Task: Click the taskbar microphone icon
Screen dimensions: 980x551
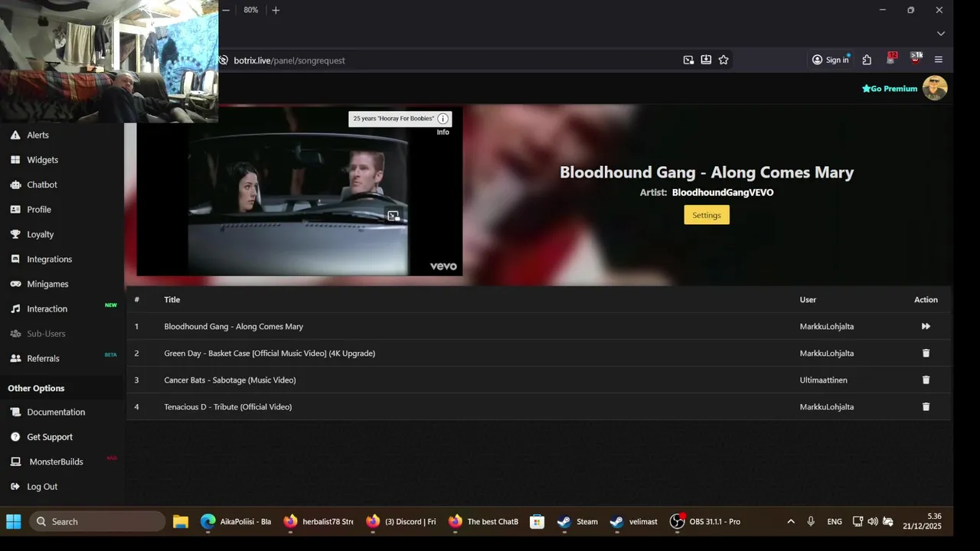Action: (x=811, y=522)
